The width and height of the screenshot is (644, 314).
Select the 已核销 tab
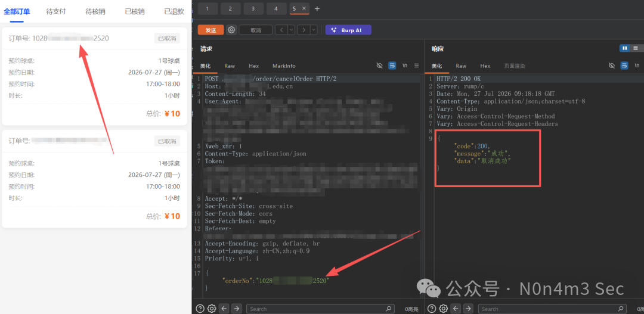click(x=135, y=11)
